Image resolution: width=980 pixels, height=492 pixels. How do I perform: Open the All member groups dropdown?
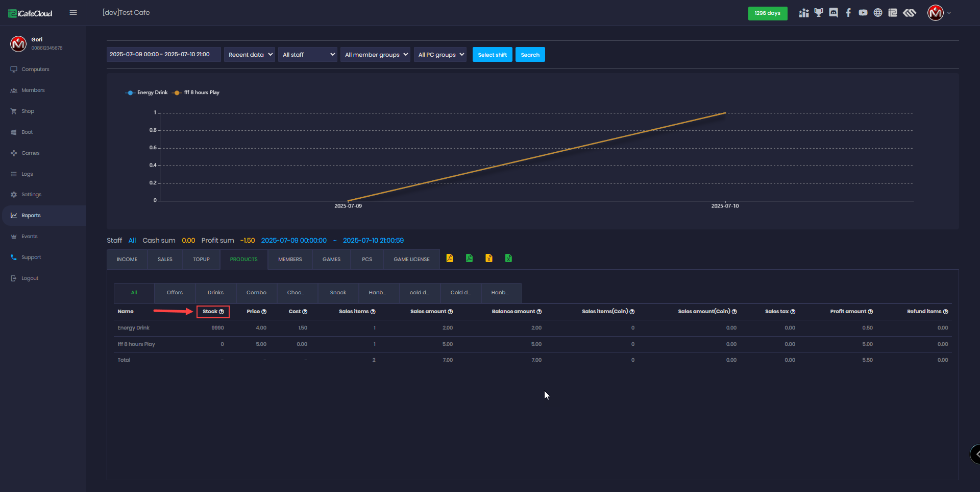pyautogui.click(x=375, y=54)
